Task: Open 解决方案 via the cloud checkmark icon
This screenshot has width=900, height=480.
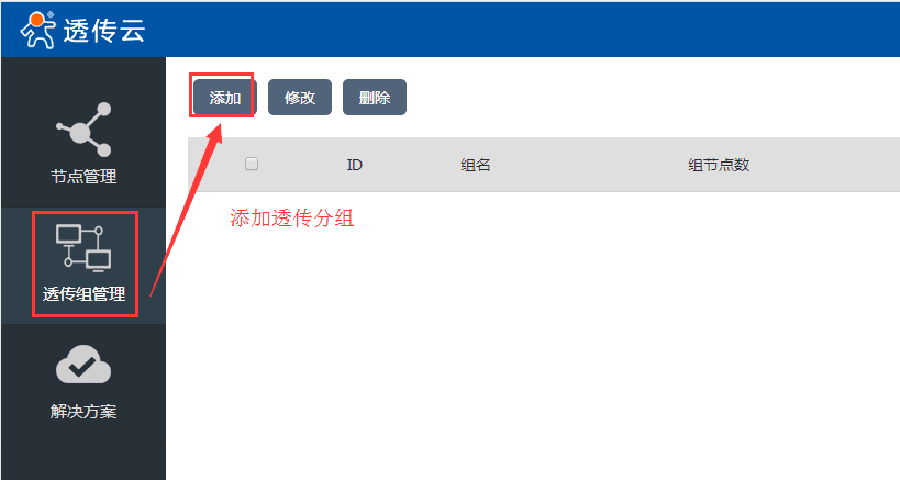Action: pyautogui.click(x=84, y=365)
